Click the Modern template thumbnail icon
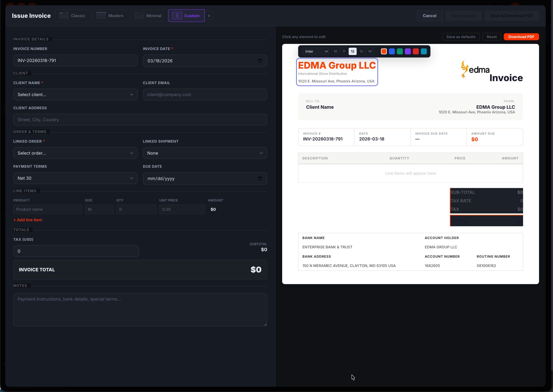 tap(101, 16)
